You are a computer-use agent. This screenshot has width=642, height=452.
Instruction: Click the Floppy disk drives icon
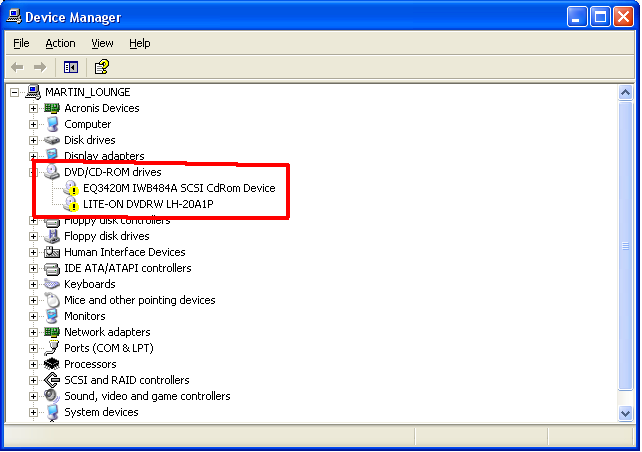tap(52, 236)
